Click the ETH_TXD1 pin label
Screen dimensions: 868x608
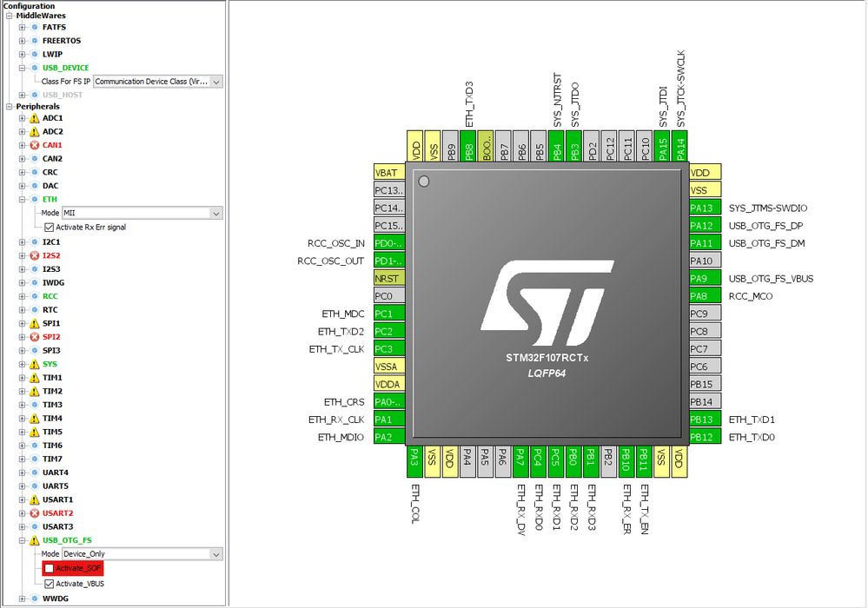[x=752, y=420]
